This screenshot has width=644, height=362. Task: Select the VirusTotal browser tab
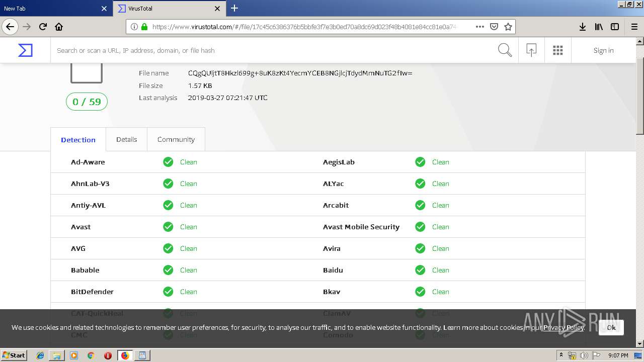coord(164,9)
